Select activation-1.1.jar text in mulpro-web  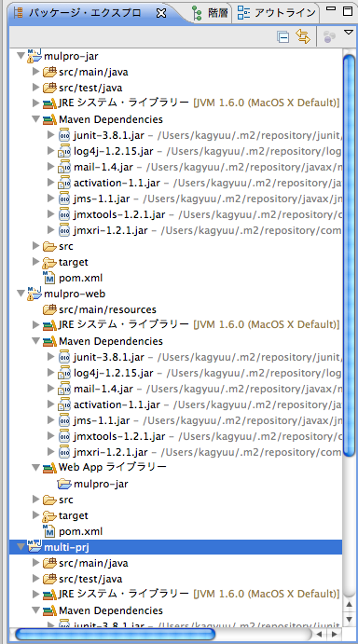[117, 404]
